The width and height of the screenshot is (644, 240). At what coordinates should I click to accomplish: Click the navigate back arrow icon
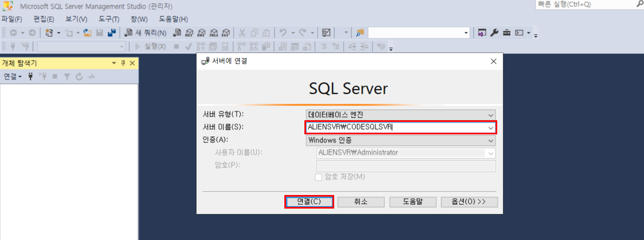click(13, 33)
